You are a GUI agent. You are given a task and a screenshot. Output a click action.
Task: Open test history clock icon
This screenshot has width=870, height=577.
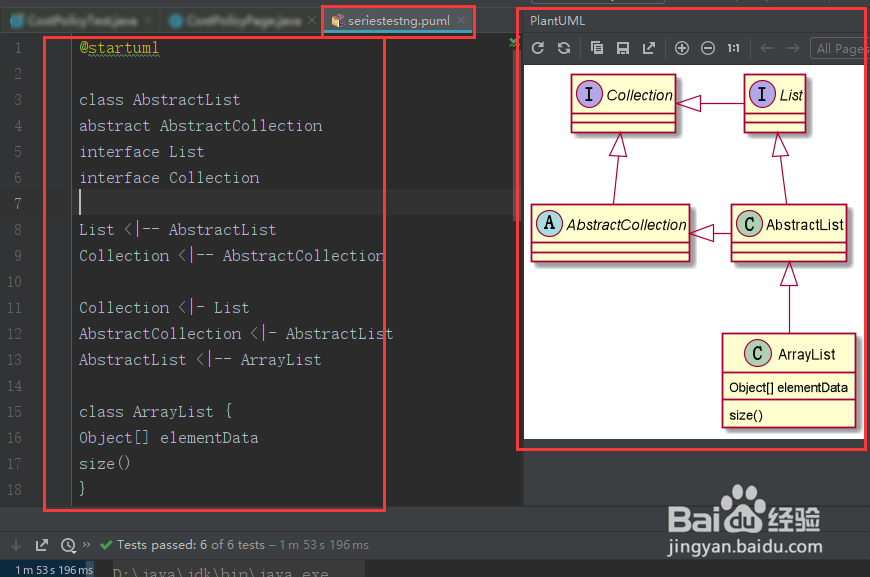(68, 545)
